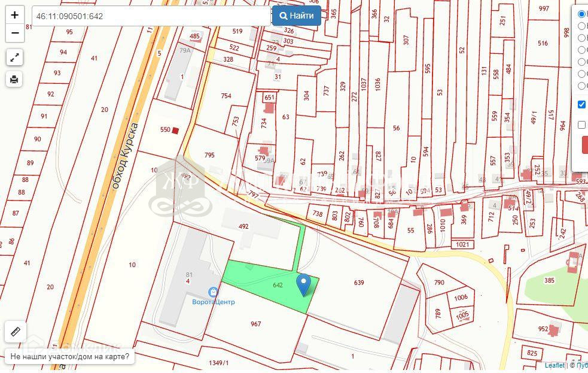The width and height of the screenshot is (588, 373).
Task: Uncheck the checked box in layer panel
Action: coord(581,104)
